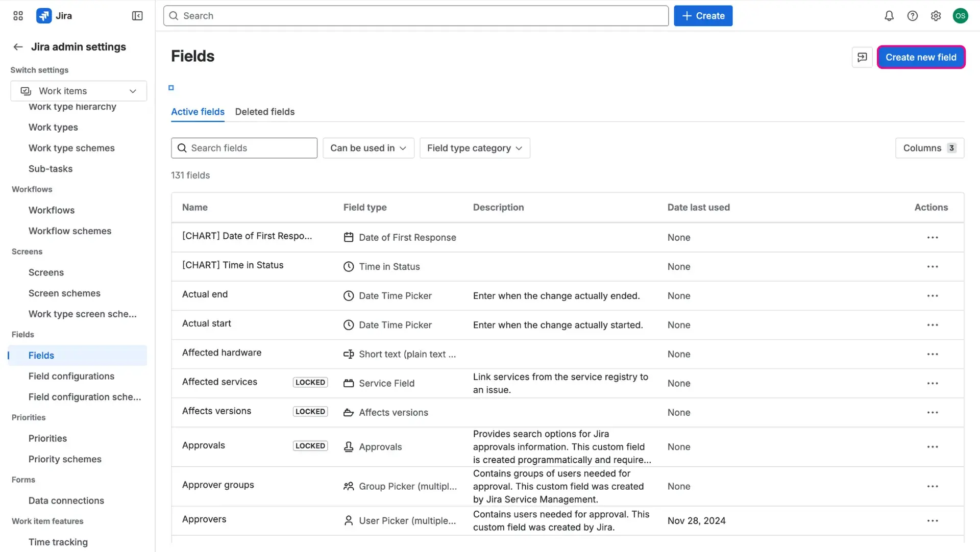Open the app switcher grid icon
The height and width of the screenshot is (552, 980).
tap(17, 16)
